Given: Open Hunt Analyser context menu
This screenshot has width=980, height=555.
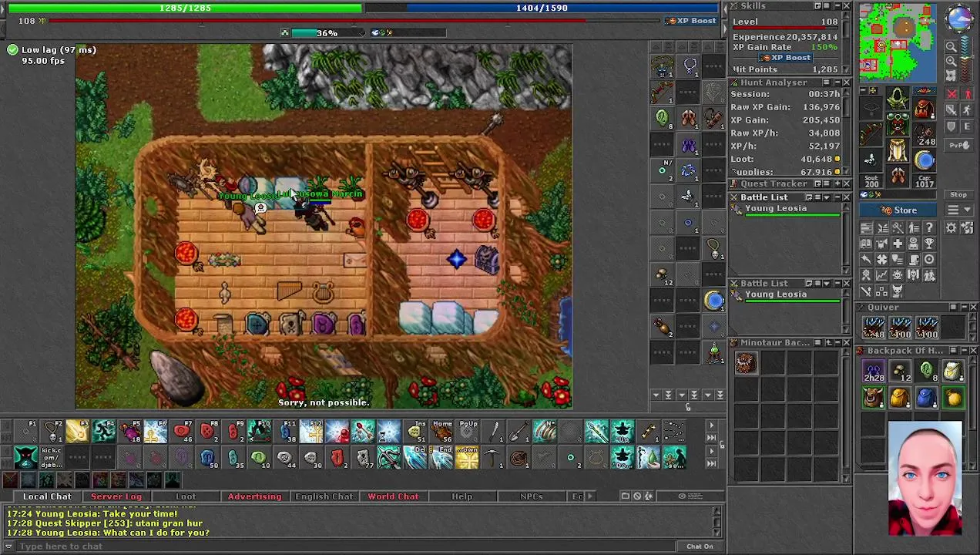Looking at the screenshot, I should [x=827, y=82].
